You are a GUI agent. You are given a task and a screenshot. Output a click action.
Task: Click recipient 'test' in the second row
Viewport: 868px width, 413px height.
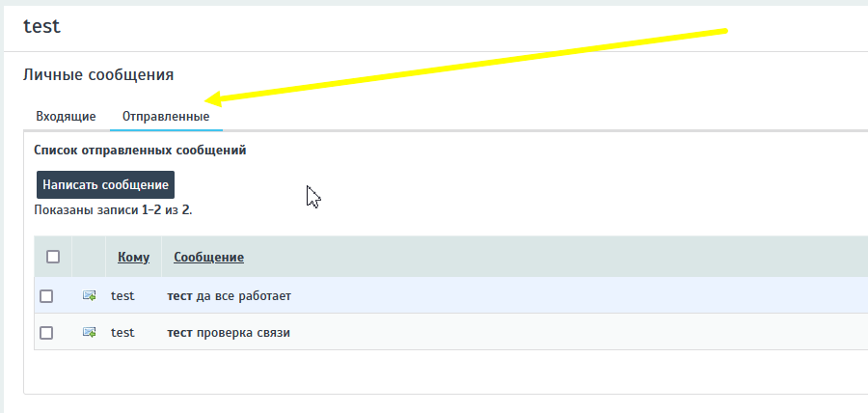pos(122,332)
